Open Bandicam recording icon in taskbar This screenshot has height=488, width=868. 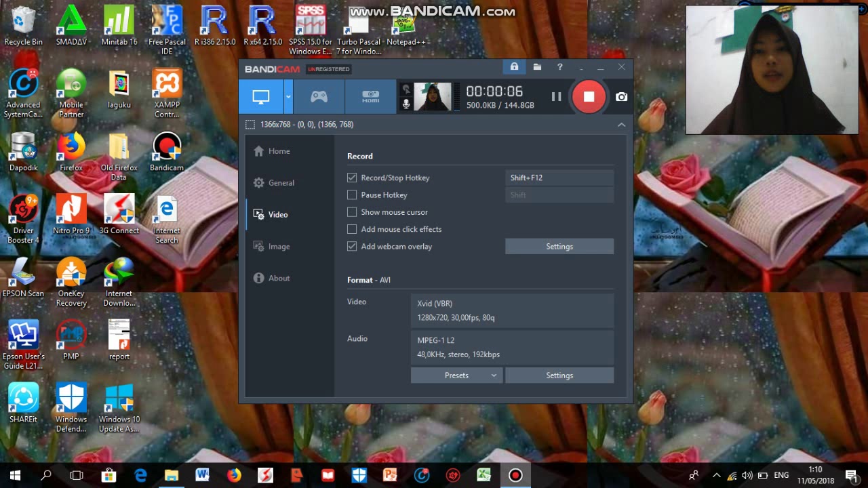515,475
